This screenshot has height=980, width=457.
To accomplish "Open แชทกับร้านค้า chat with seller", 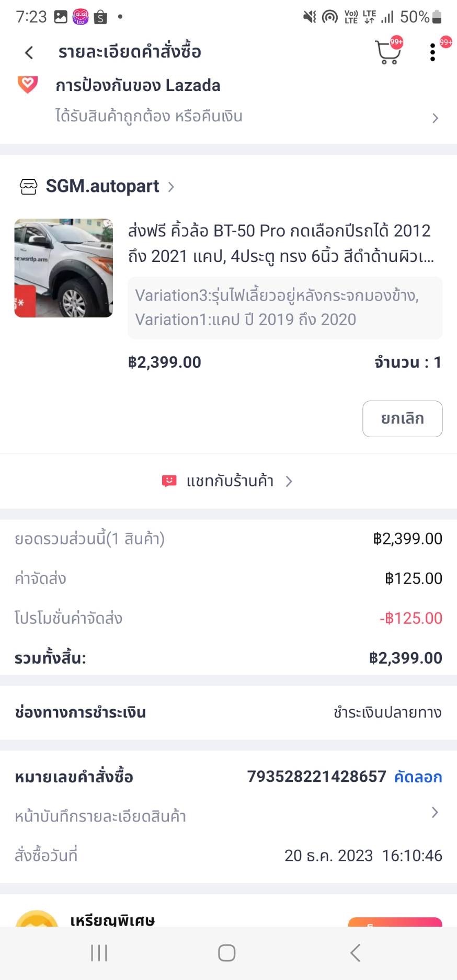I will (x=230, y=481).
